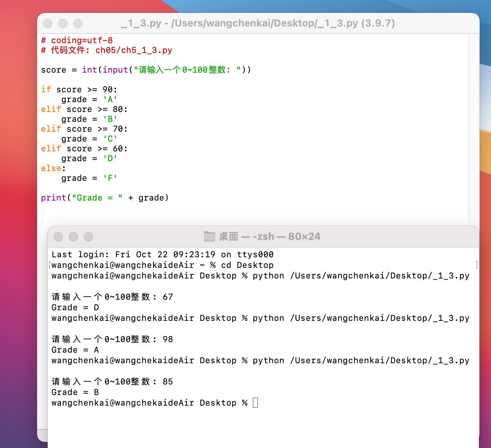
Task: Close the Terminal window
Action: tap(58, 237)
